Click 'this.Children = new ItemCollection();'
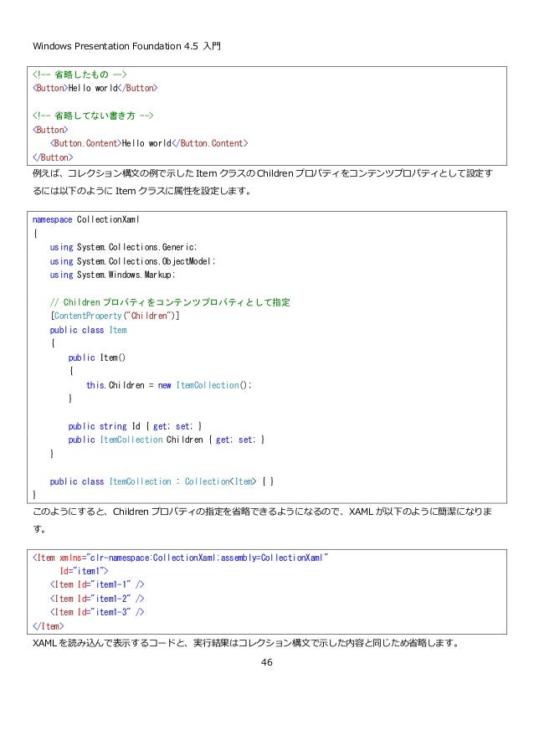Viewport: 534px width, 756px height. point(169,385)
